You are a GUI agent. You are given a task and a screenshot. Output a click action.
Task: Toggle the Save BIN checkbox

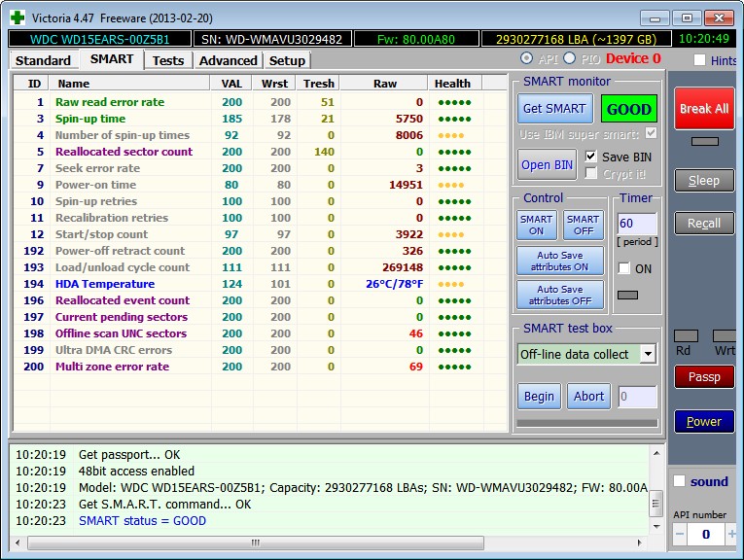point(591,157)
